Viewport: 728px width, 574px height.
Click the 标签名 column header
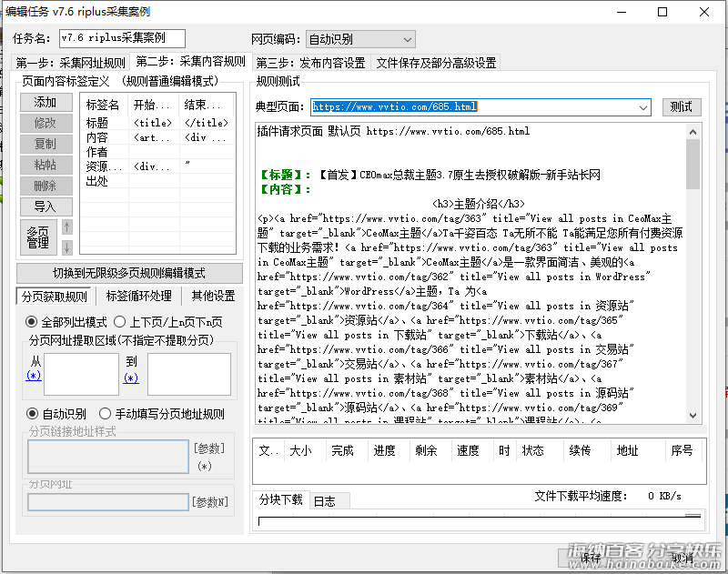[x=104, y=105]
